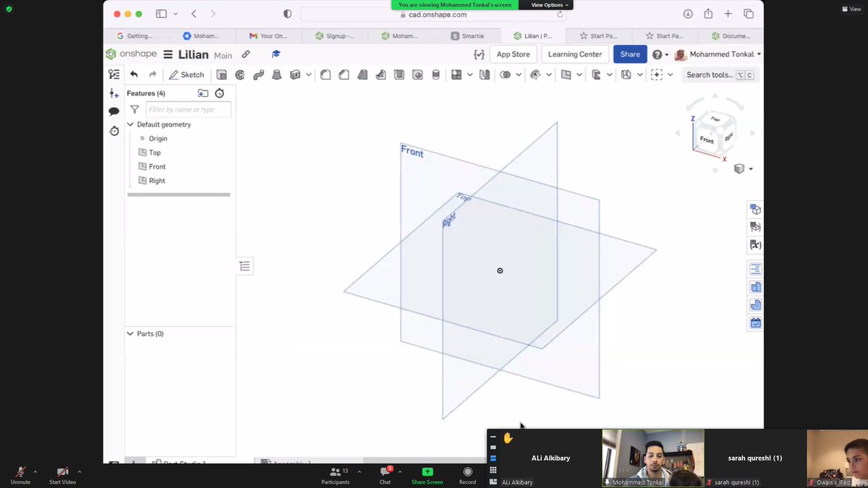Open the bottom calendar-check icon in right panel
868x488 pixels.
(755, 323)
